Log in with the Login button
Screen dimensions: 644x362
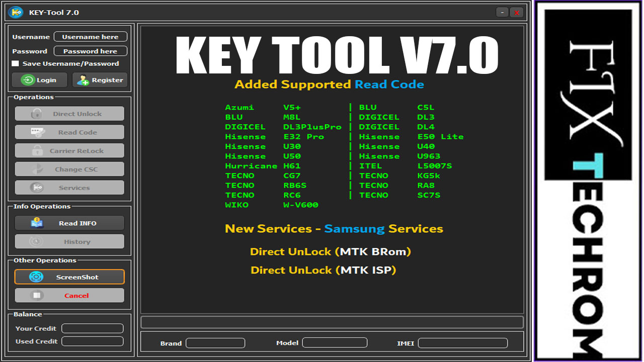pos(40,80)
